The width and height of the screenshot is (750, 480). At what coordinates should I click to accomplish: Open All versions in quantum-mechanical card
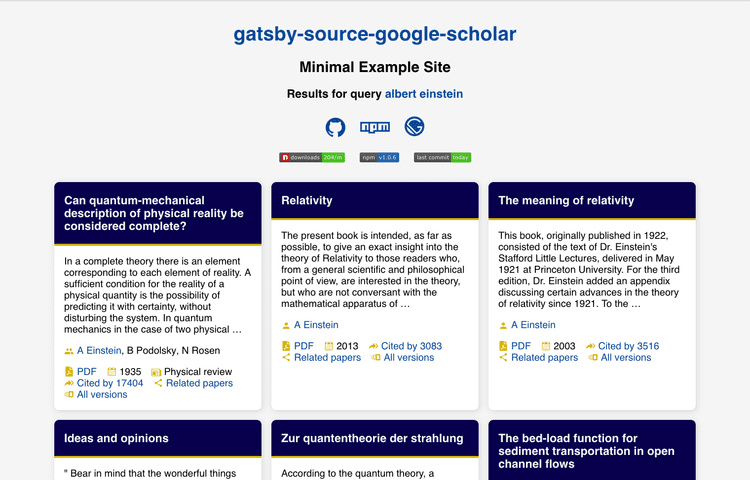(x=102, y=394)
